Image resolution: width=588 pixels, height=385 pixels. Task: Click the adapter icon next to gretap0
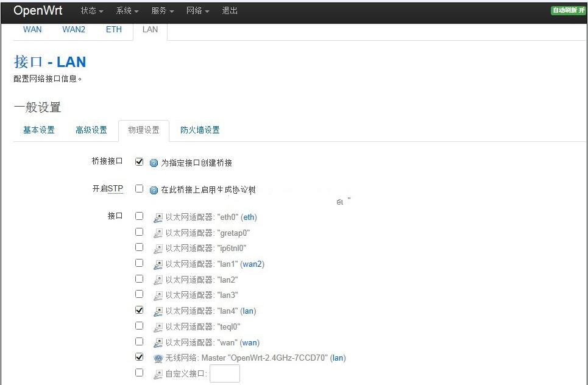click(x=158, y=233)
